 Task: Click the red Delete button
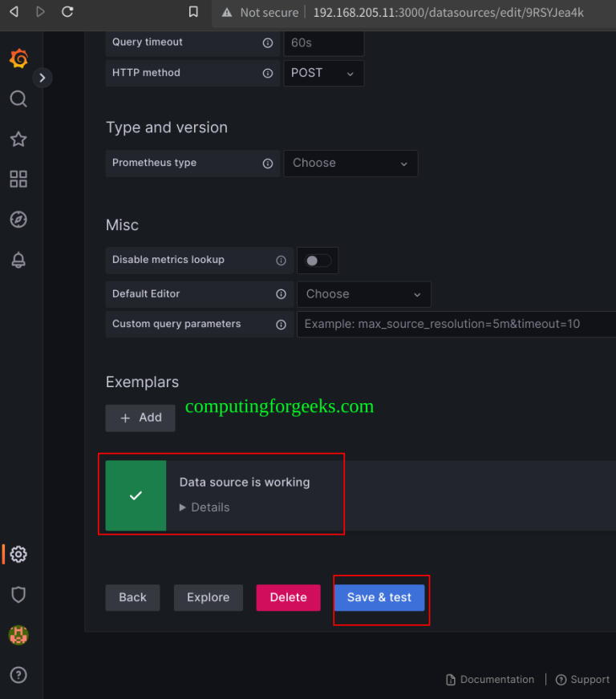click(x=288, y=598)
